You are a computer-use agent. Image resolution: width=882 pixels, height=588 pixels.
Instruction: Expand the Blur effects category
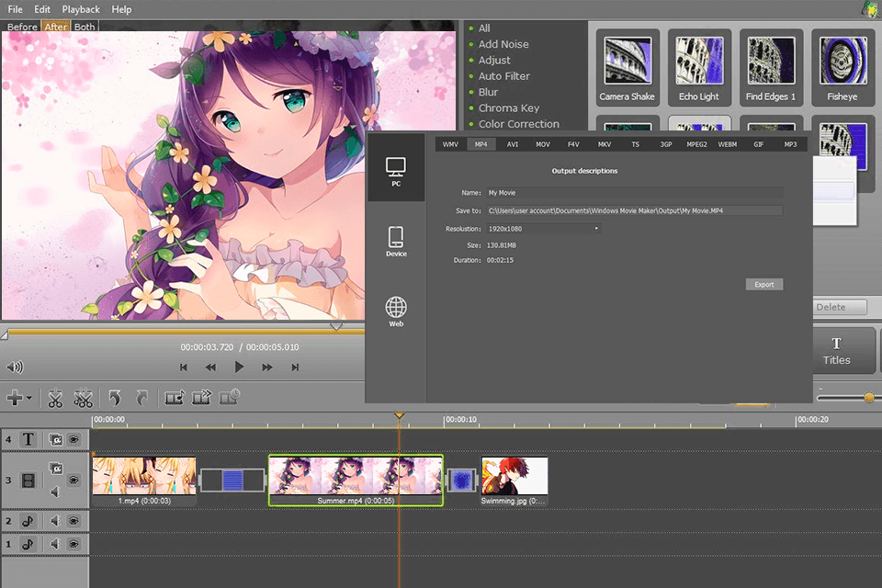point(487,92)
